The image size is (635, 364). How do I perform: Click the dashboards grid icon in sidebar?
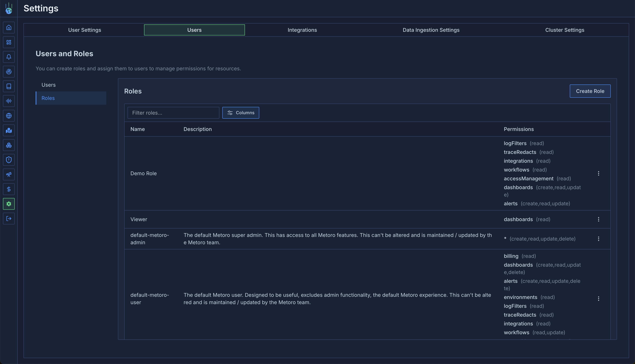pos(9,42)
